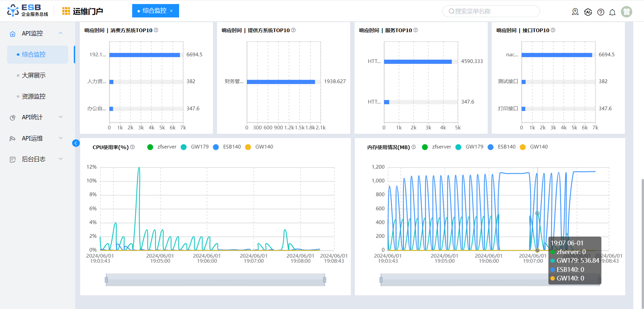Open the notifications bell icon
Screen dimensions: 644x309
coord(612,12)
